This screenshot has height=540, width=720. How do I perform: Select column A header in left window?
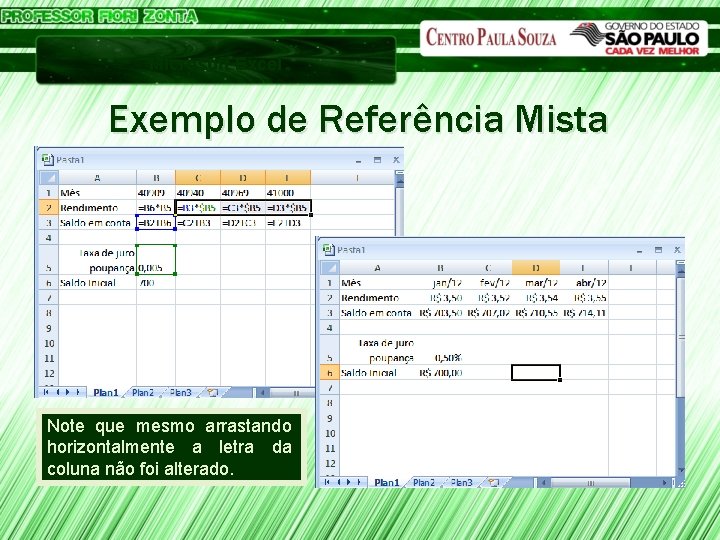coord(97,177)
